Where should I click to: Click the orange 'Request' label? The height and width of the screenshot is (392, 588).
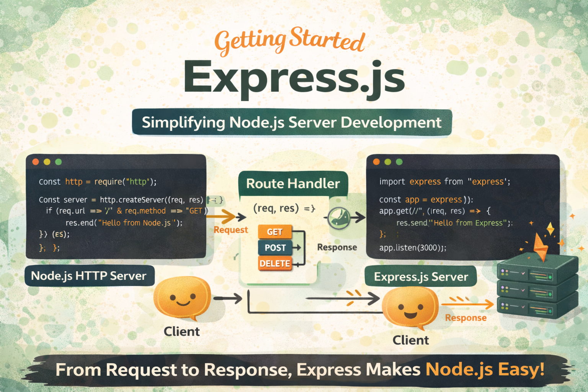pyautogui.click(x=231, y=230)
